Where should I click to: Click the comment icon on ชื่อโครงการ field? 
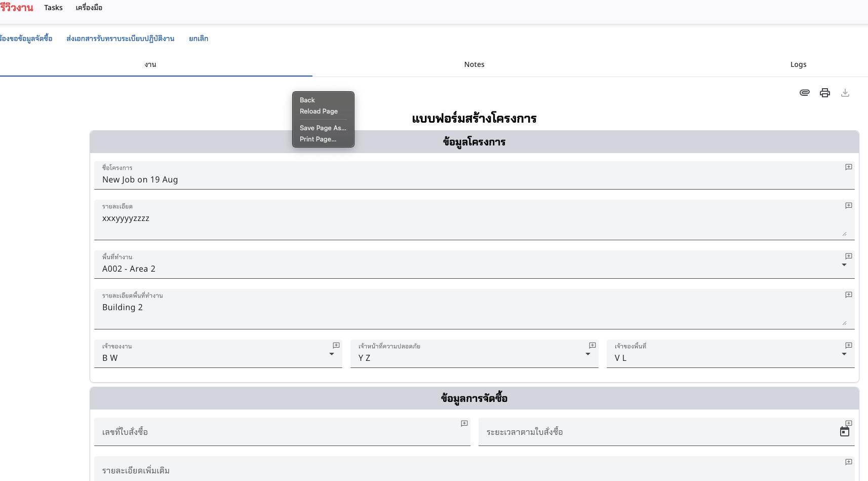coord(848,167)
